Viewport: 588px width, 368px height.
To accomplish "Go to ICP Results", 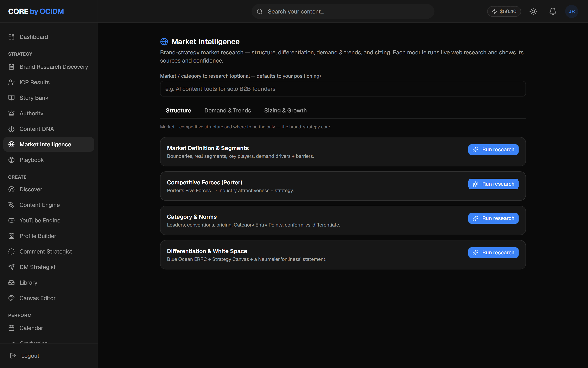I will (49, 82).
